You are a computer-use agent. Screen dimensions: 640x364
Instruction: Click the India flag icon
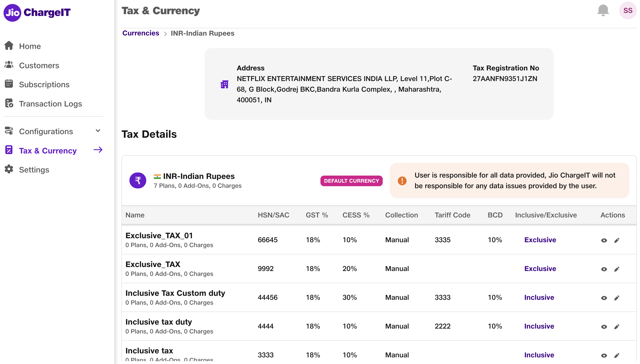click(x=157, y=176)
